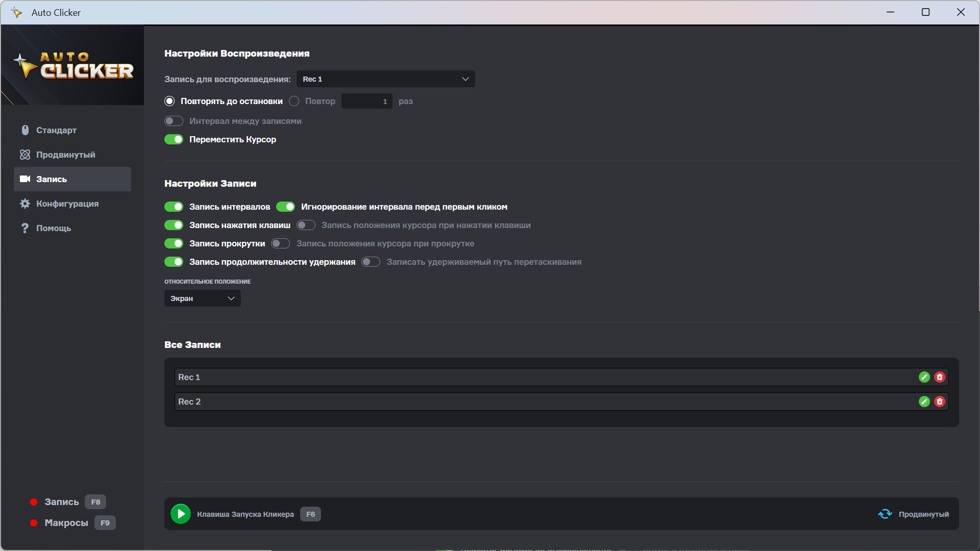Enable Интервал между записями toggle
The width and height of the screenshot is (980, 551).
pos(174,121)
